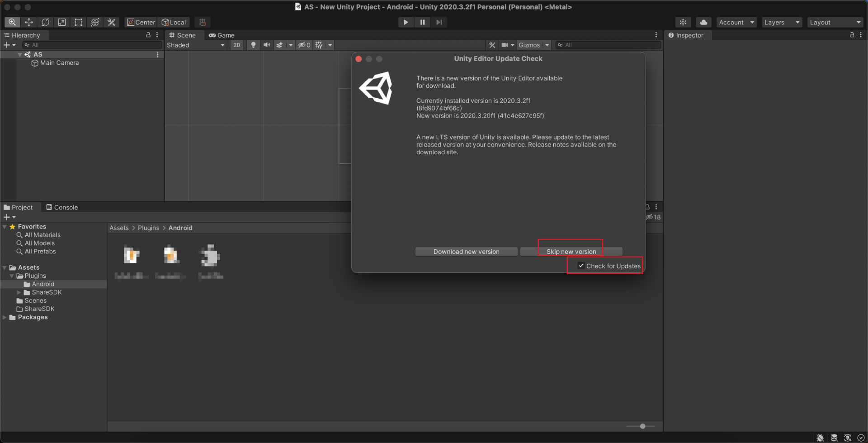Open the Scene view more-options menu
This screenshot has height=443, width=868.
point(656,35)
